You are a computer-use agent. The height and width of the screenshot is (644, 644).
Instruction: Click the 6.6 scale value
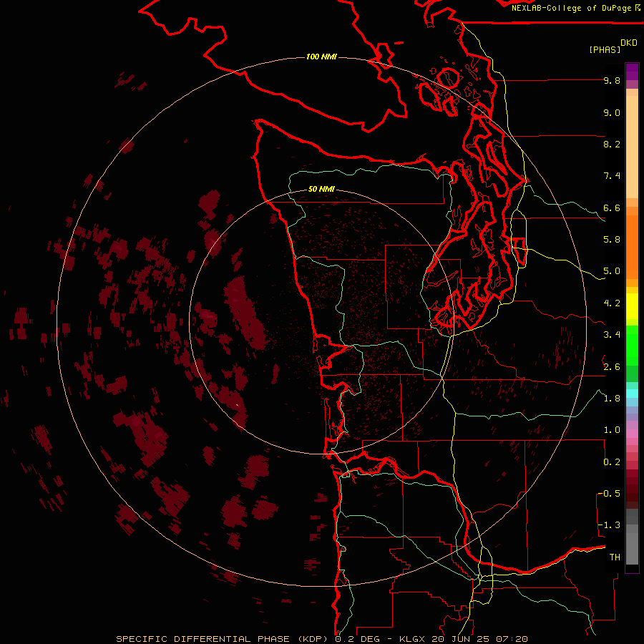pyautogui.click(x=612, y=208)
